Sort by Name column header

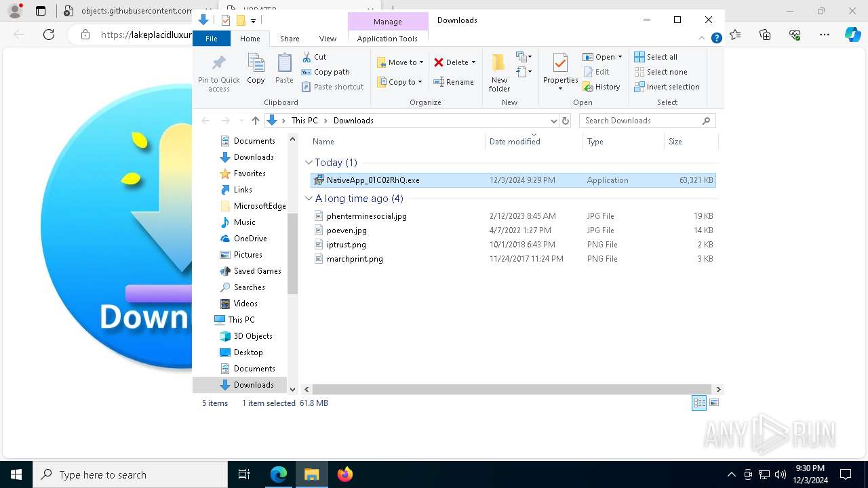coord(397,142)
